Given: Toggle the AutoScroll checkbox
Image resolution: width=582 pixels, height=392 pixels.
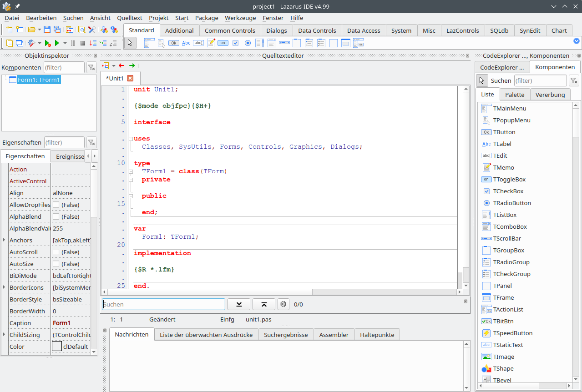Looking at the screenshot, I should pos(56,252).
